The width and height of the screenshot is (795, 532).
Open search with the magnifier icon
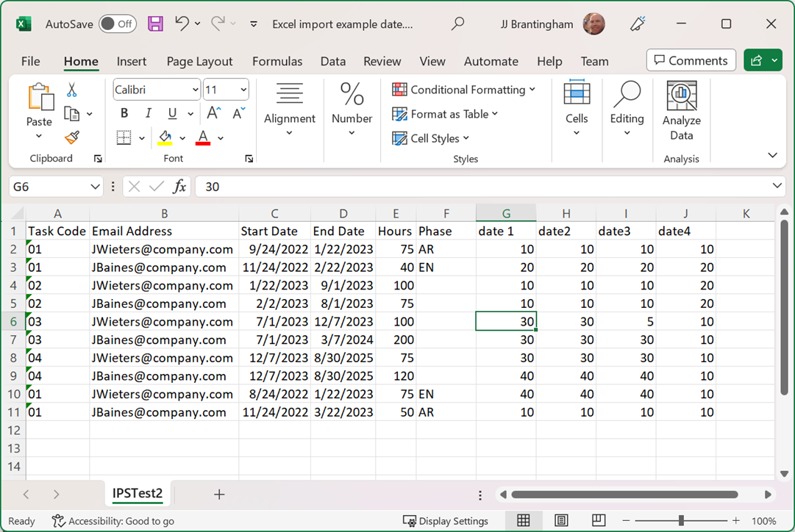coord(457,24)
